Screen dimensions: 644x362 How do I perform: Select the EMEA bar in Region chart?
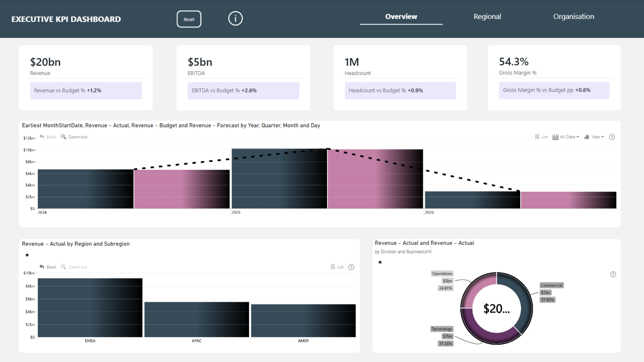click(x=90, y=307)
